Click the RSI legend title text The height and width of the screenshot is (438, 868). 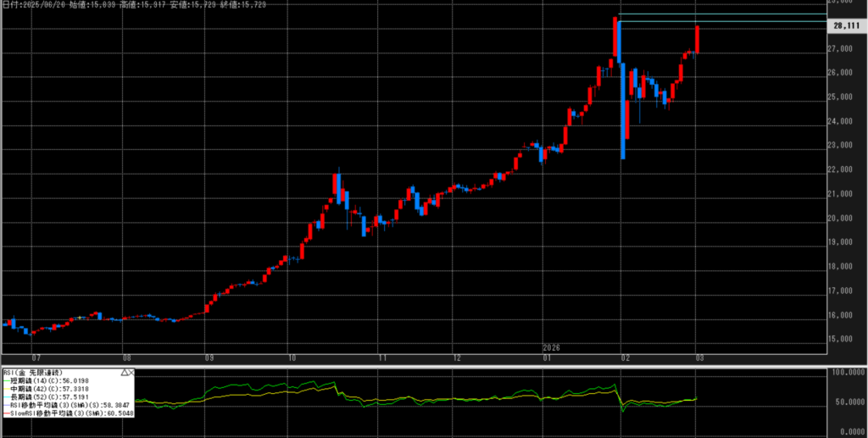34,372
